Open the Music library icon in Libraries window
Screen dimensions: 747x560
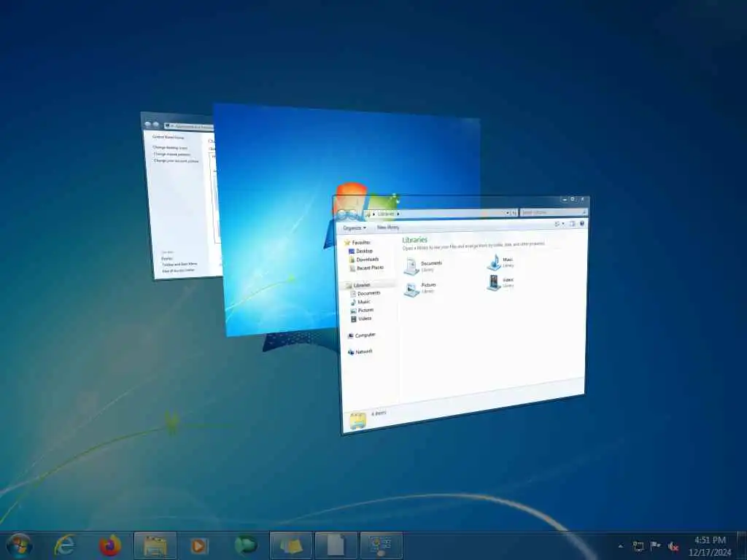pos(494,262)
